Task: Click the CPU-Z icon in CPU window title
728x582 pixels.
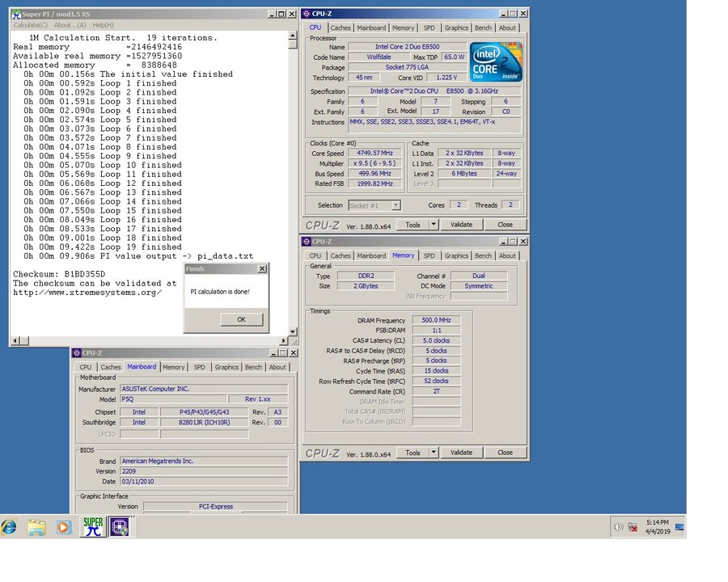Action: 307,14
